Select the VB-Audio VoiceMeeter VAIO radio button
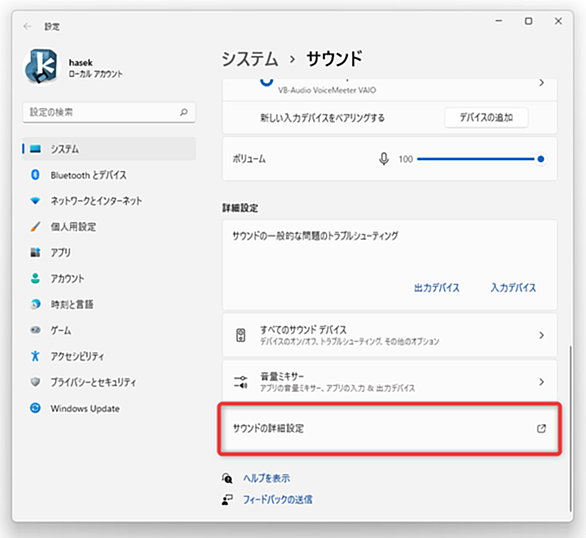The height and width of the screenshot is (538, 586). (x=266, y=81)
